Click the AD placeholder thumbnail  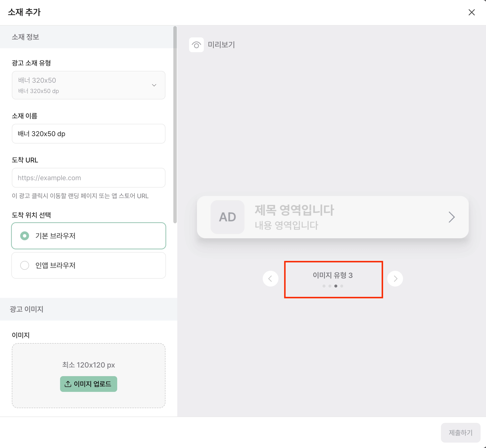click(227, 217)
